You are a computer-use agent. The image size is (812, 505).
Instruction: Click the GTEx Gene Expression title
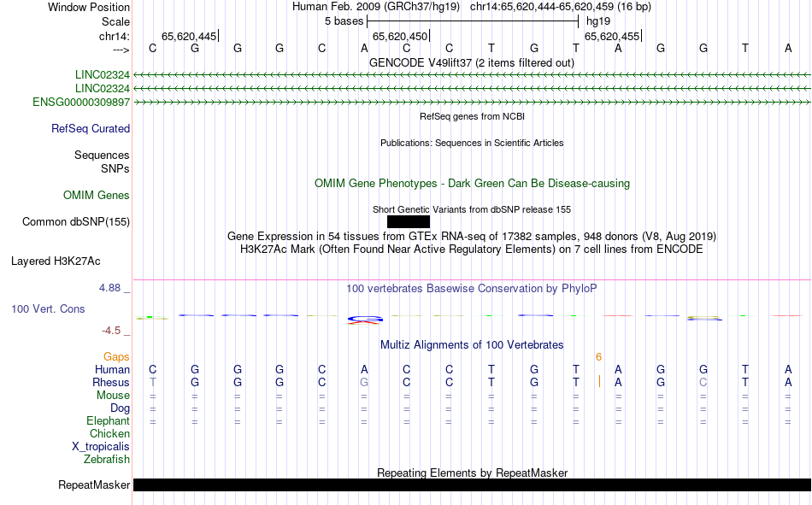472,236
